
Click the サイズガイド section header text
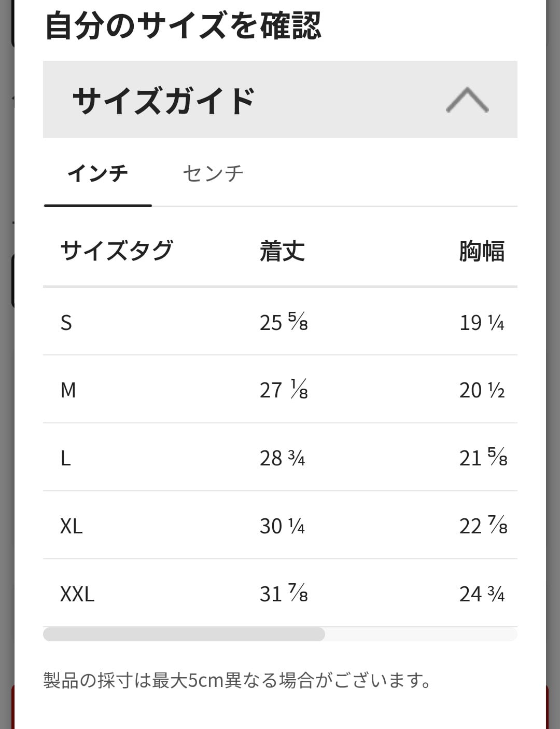point(163,100)
